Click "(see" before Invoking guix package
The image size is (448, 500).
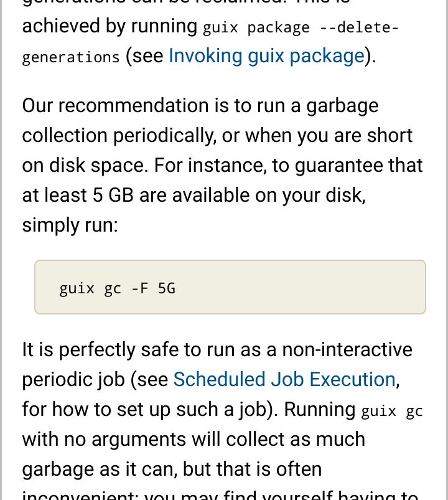tap(144, 56)
